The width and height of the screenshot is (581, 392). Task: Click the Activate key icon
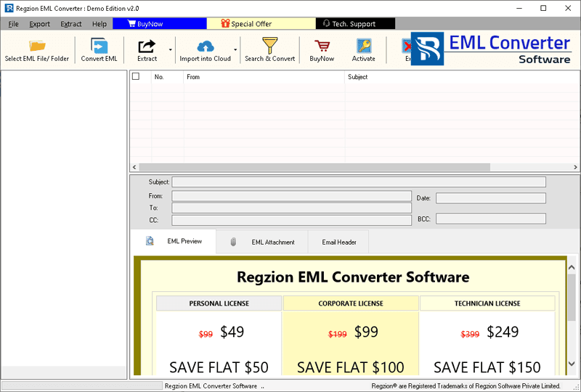point(364,46)
